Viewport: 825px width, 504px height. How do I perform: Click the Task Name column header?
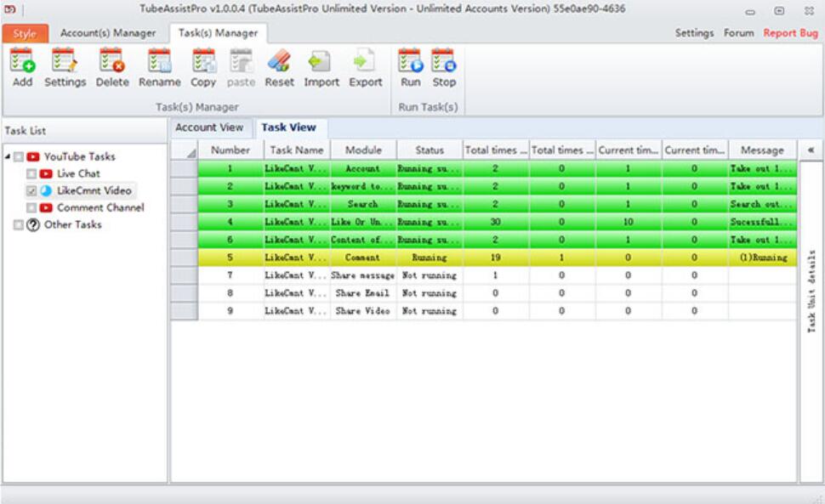[297, 150]
